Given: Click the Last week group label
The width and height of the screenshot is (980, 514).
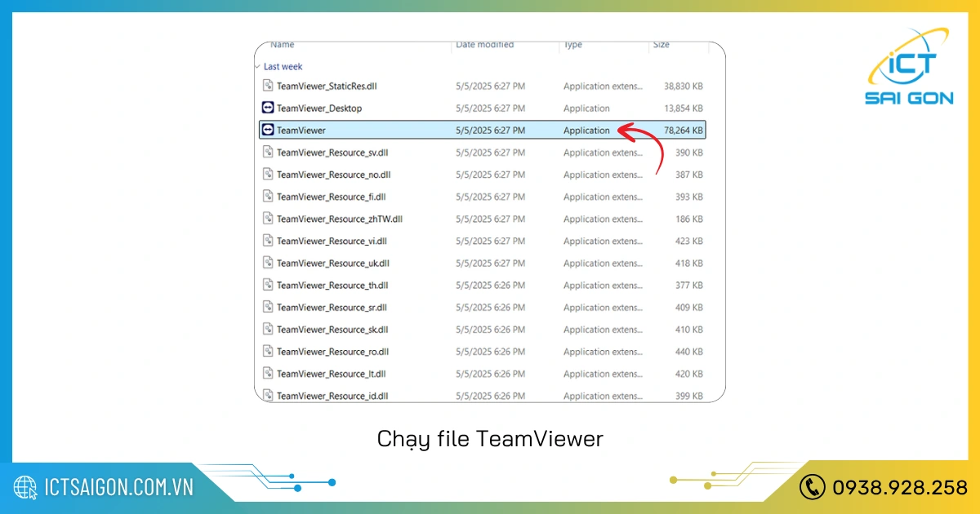Looking at the screenshot, I should (283, 66).
